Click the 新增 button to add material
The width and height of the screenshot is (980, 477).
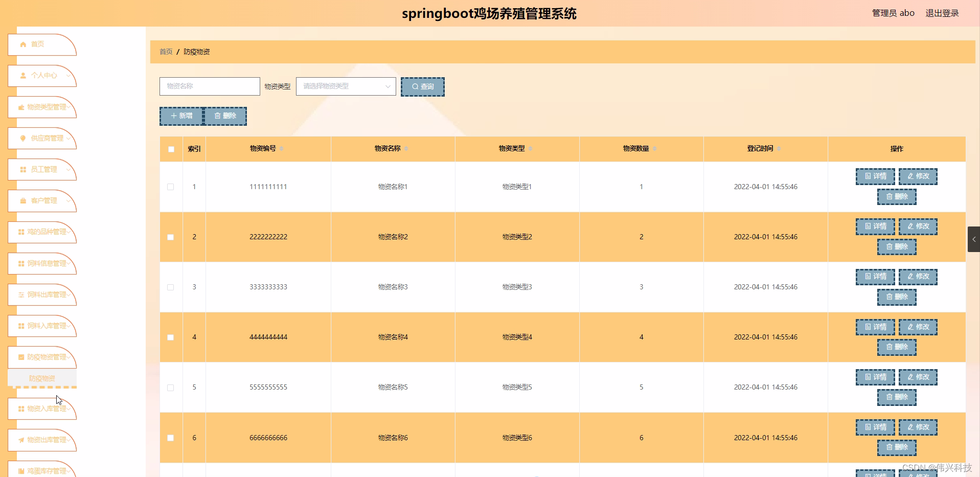[x=181, y=116]
